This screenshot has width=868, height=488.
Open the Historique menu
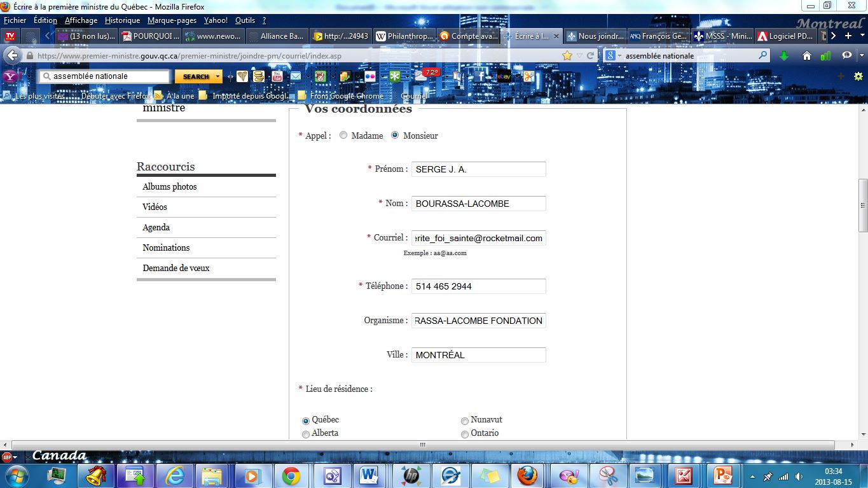122,20
